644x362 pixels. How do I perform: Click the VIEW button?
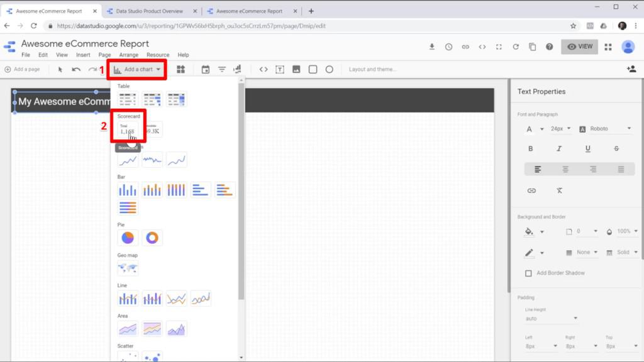(579, 47)
